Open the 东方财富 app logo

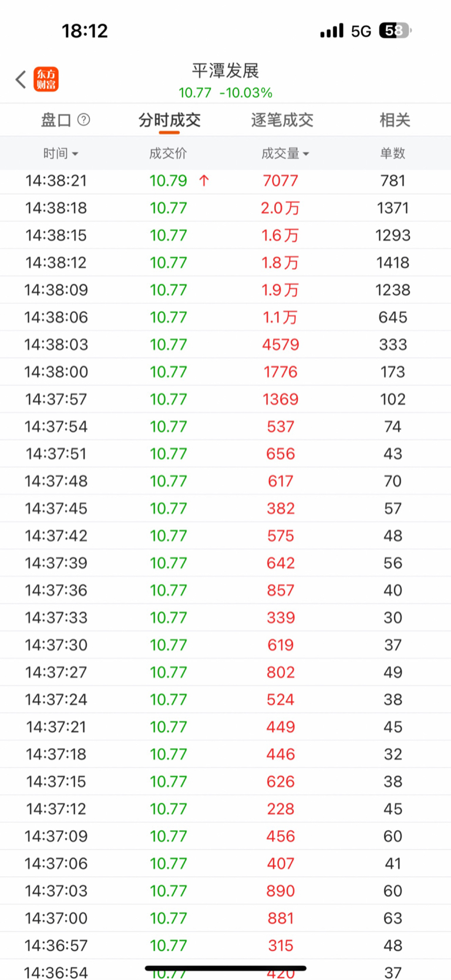(46, 79)
